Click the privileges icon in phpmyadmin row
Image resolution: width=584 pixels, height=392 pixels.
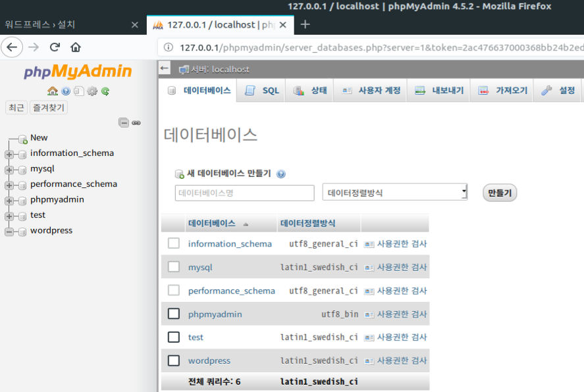tap(369, 314)
